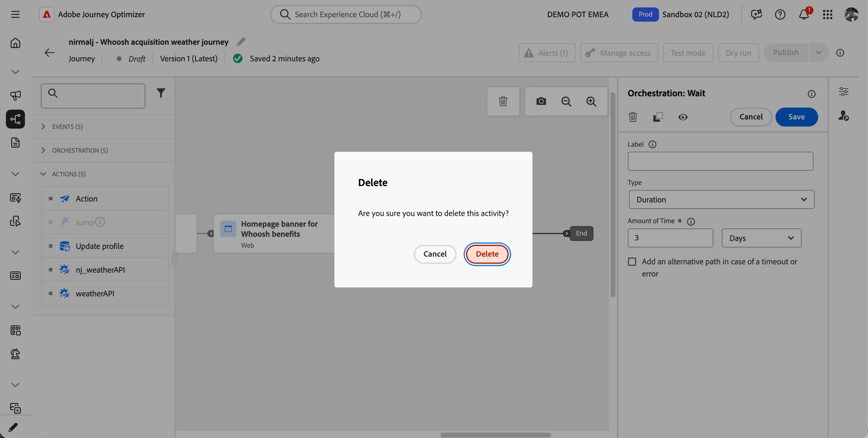Screen dimensions: 868x438
Task: Open the Days time unit dropdown
Action: pos(761,238)
